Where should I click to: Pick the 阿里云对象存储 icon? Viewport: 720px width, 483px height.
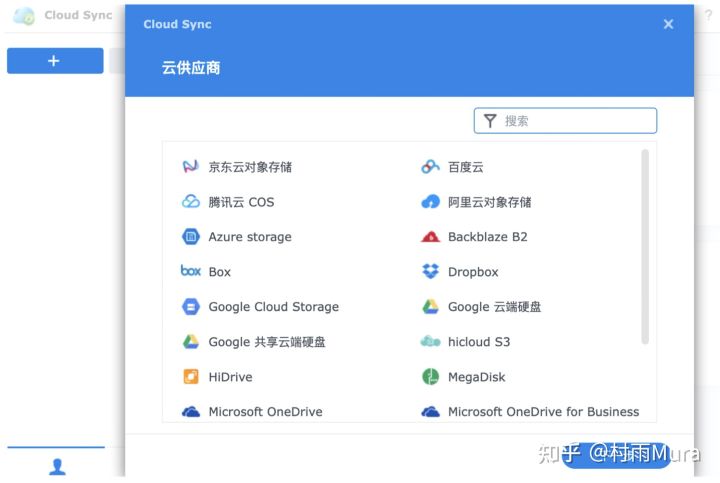tap(430, 202)
